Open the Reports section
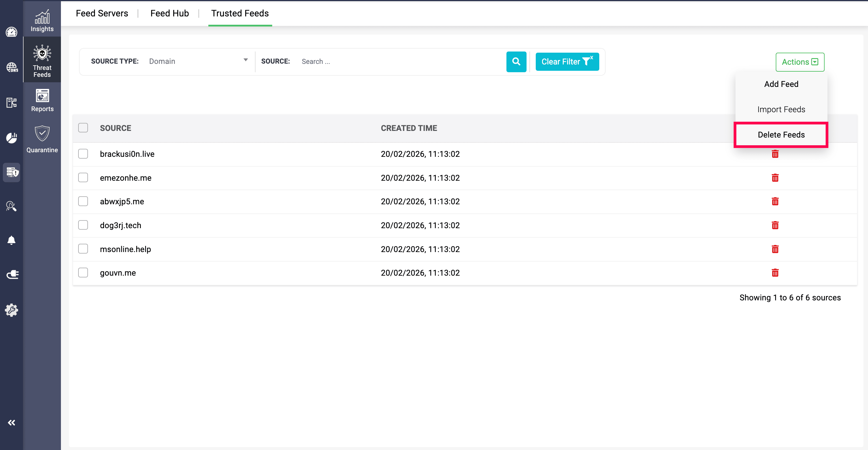868x450 pixels. tap(42, 100)
